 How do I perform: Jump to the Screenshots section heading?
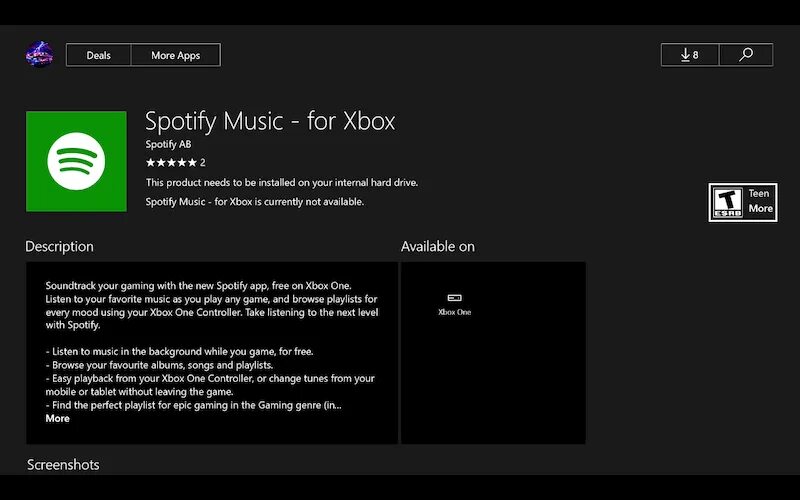click(x=63, y=465)
